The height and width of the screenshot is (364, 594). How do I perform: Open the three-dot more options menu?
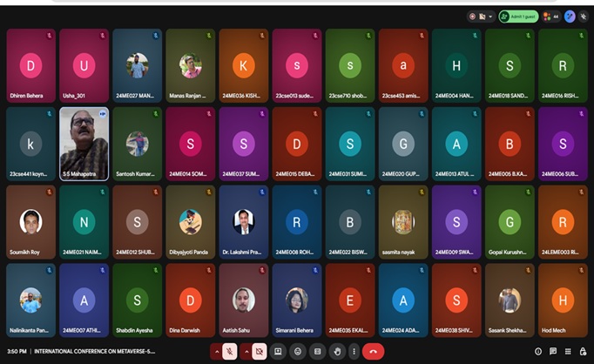click(x=354, y=351)
